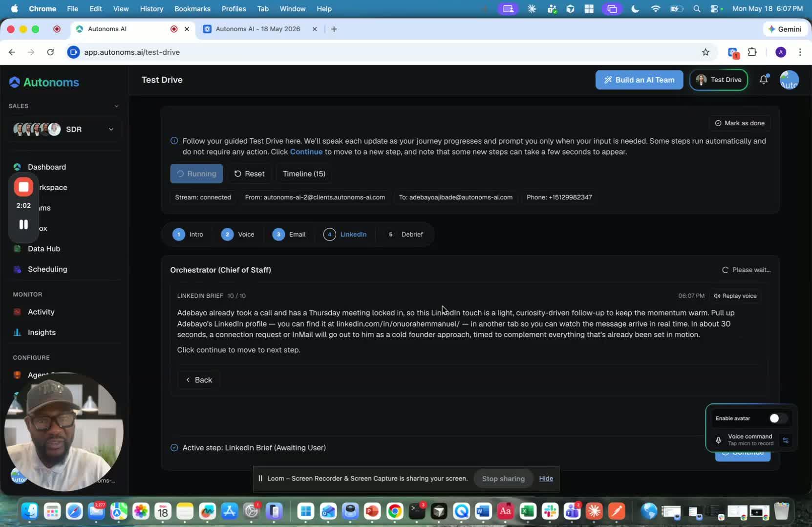The width and height of the screenshot is (812, 527).
Task: Click the Running status button
Action: coord(196,174)
